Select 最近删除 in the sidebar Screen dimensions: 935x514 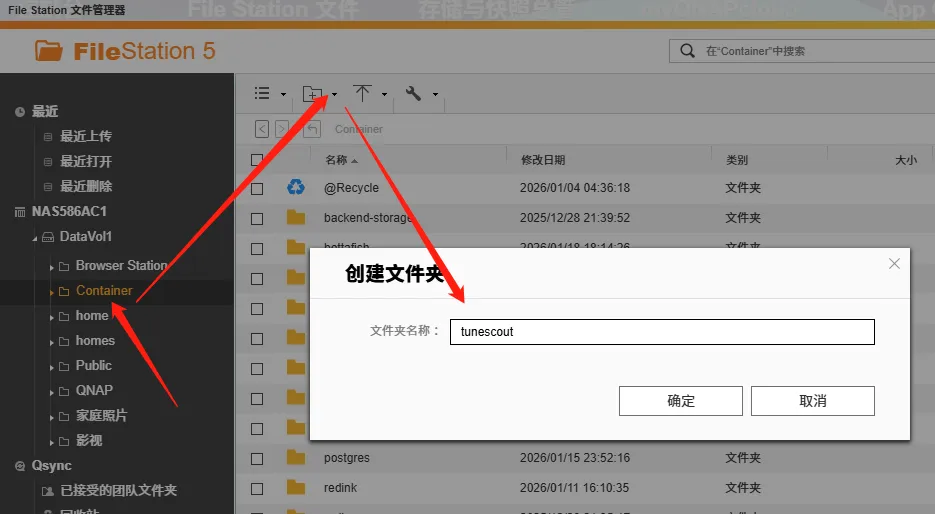(86, 187)
